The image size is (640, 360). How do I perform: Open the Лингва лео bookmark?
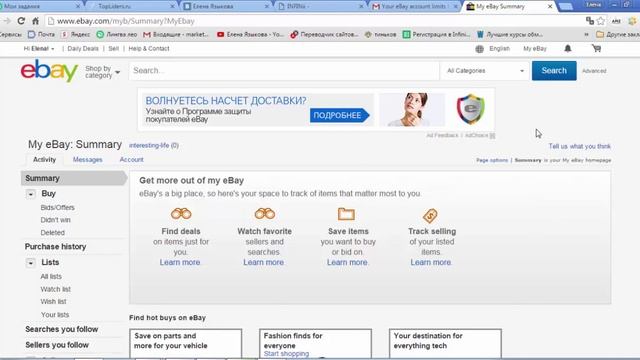(x=116, y=35)
